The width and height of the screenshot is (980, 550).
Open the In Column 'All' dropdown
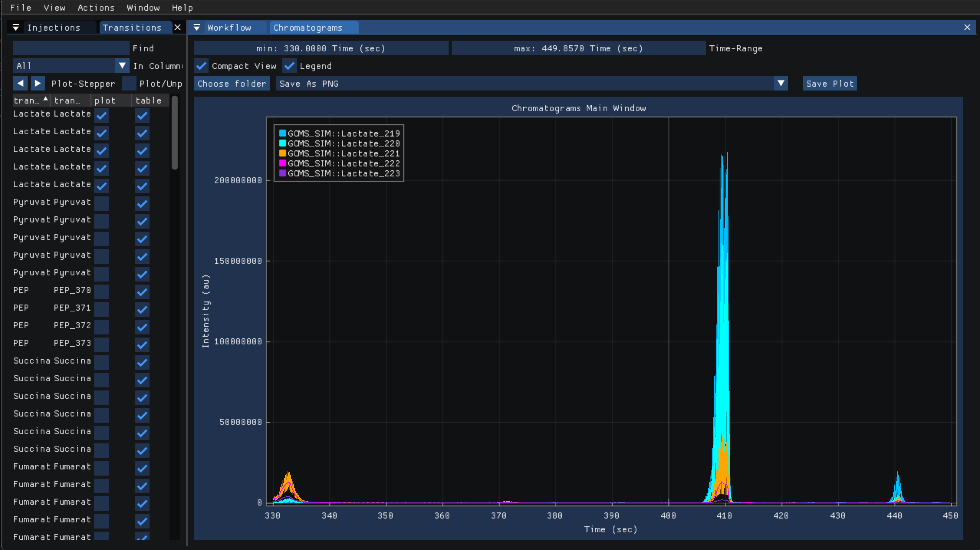(x=71, y=66)
